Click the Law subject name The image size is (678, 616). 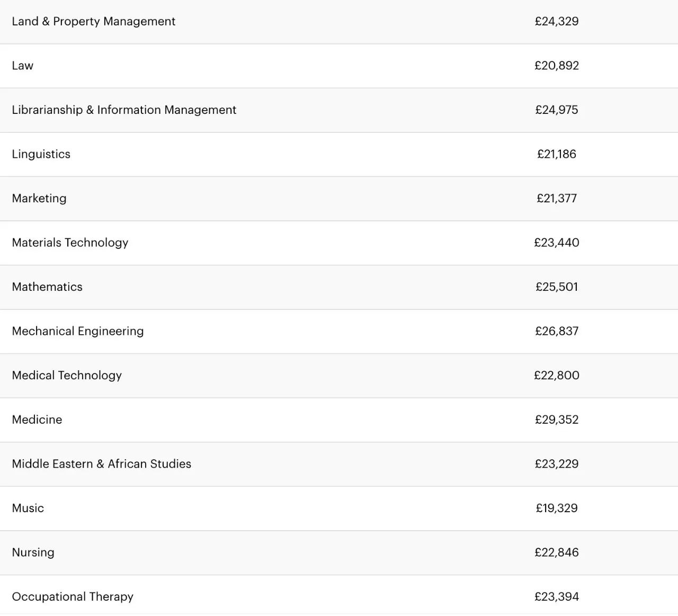tap(23, 66)
